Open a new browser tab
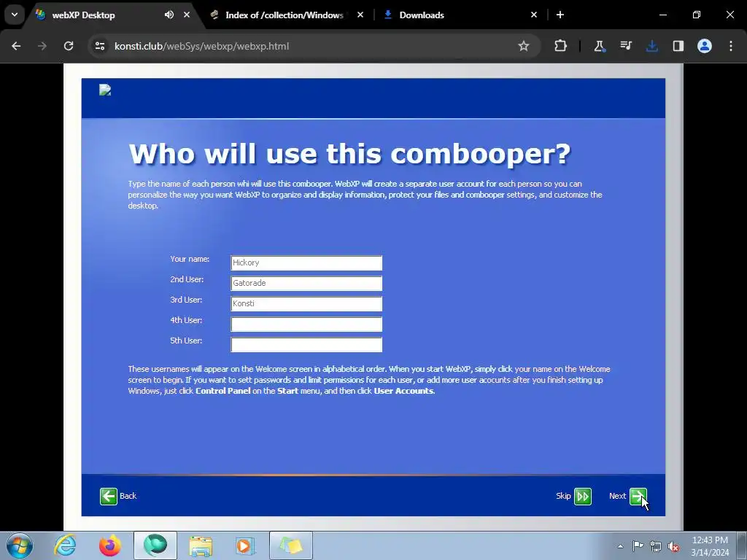 point(560,15)
